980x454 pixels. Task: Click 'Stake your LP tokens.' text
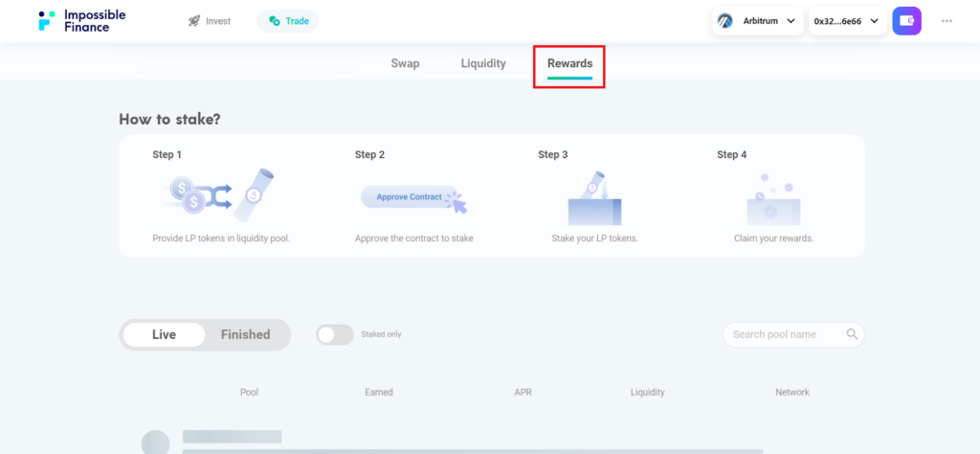click(x=594, y=238)
